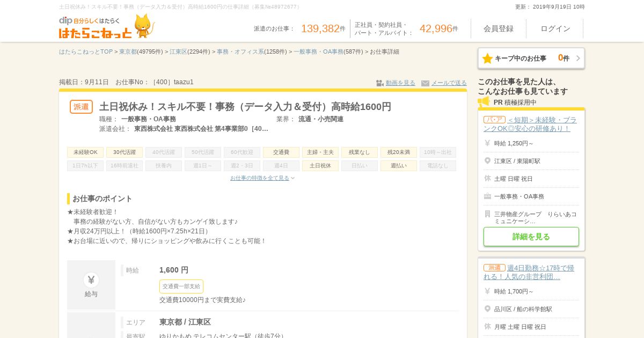Click お仕事のポイント heading
The height and width of the screenshot is (338, 644).
click(102, 199)
